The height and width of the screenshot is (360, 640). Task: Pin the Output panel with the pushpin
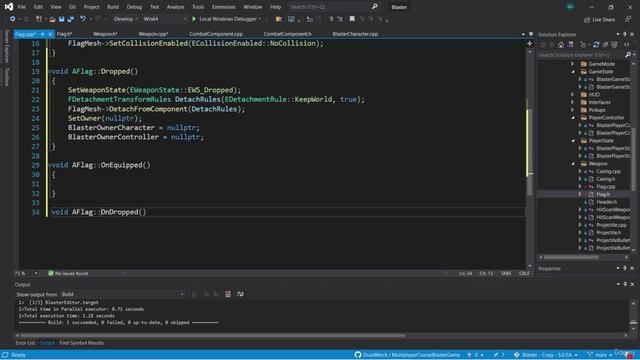[x=625, y=284]
